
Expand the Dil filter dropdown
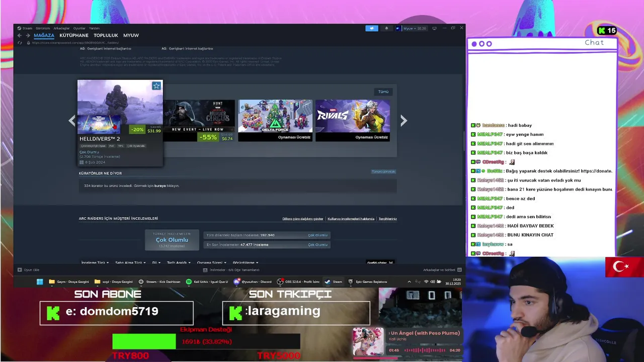(156, 262)
